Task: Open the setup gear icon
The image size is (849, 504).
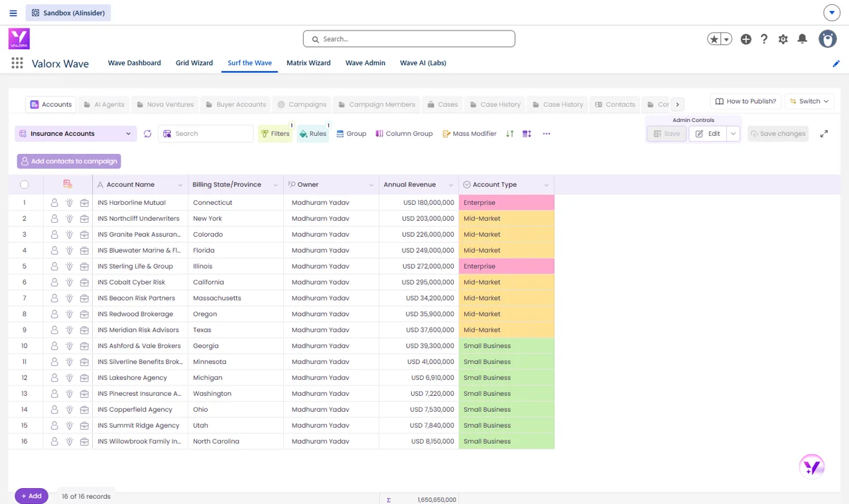Action: tap(783, 39)
